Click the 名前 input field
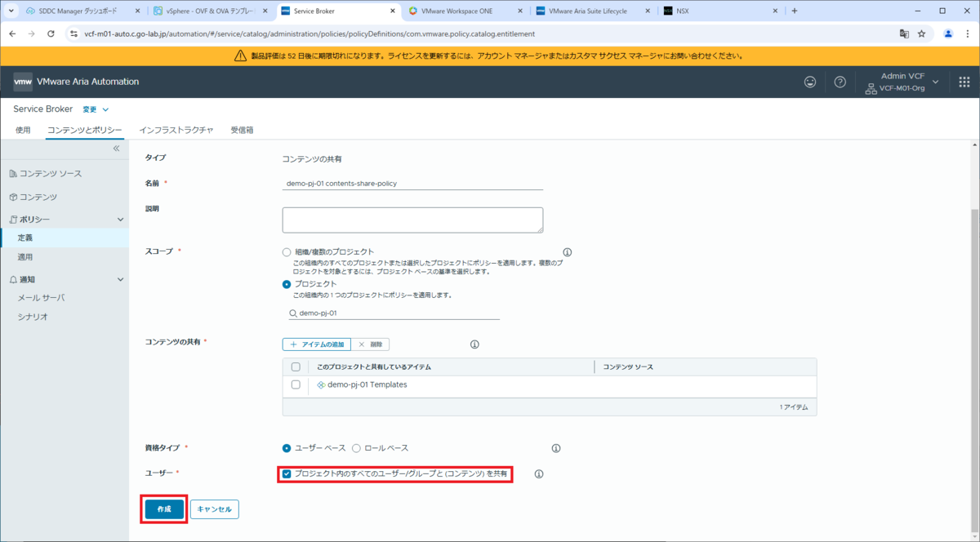The image size is (980, 542). (412, 183)
